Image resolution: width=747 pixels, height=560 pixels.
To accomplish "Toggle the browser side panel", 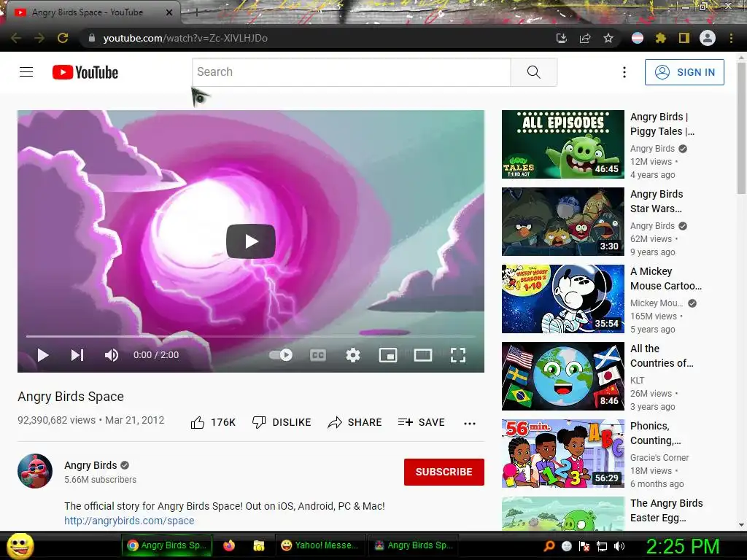I will point(684,38).
